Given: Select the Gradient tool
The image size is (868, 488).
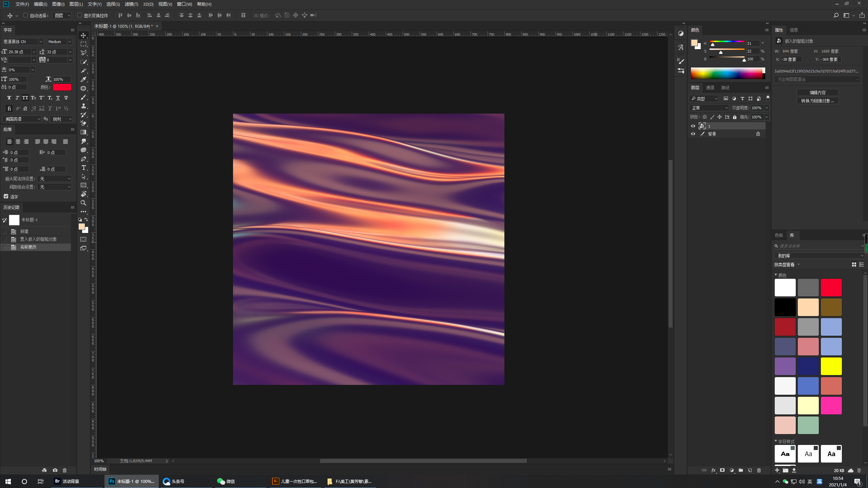Looking at the screenshot, I should tap(83, 132).
